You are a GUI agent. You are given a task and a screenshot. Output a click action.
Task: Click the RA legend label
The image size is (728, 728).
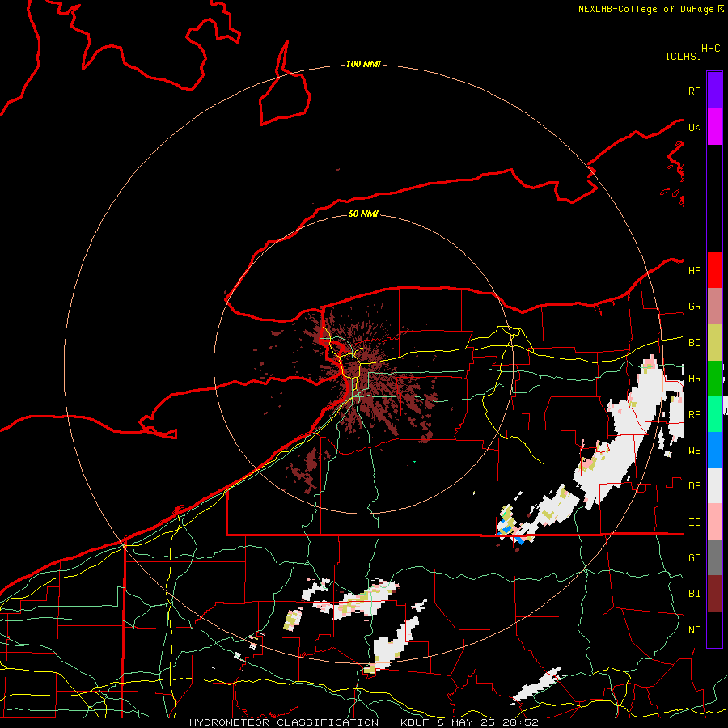point(694,415)
